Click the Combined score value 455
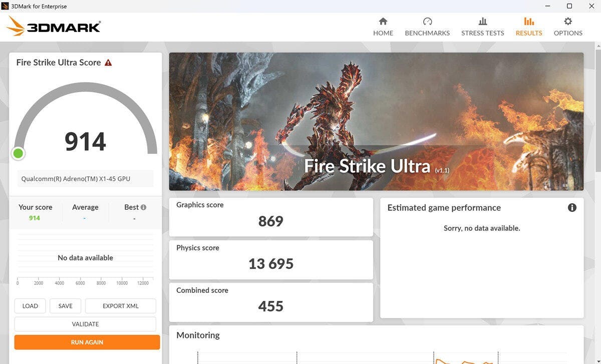 (x=271, y=306)
